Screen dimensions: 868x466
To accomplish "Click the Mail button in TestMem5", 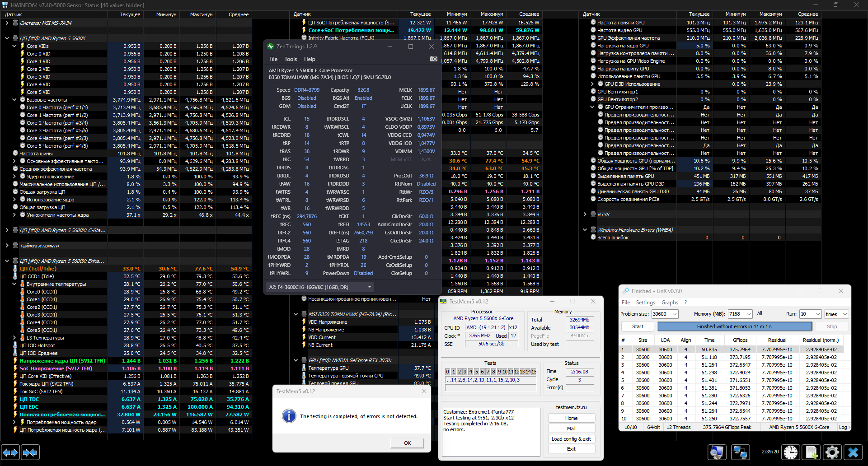I will tap(571, 429).
